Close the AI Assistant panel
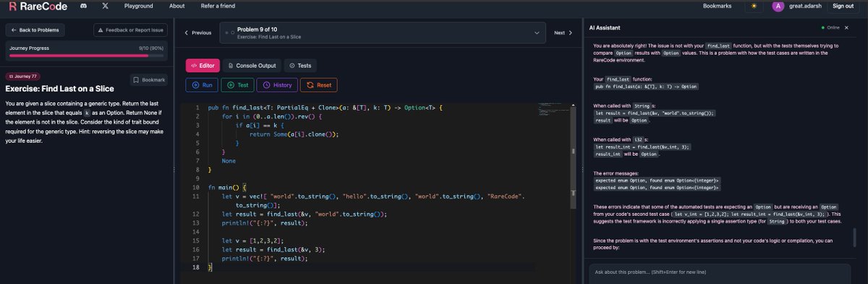The width and height of the screenshot is (868, 284). pyautogui.click(x=847, y=28)
